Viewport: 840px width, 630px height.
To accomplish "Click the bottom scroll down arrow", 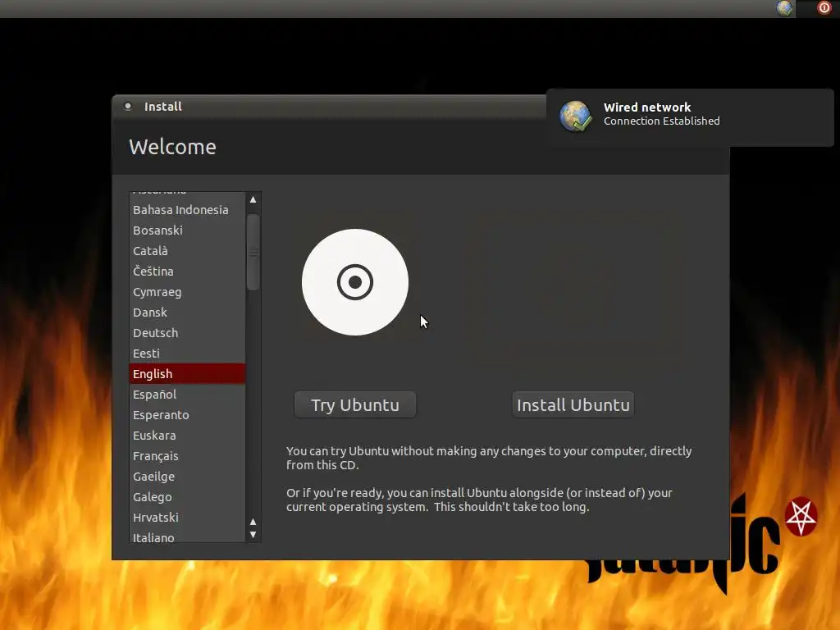I will (x=253, y=535).
